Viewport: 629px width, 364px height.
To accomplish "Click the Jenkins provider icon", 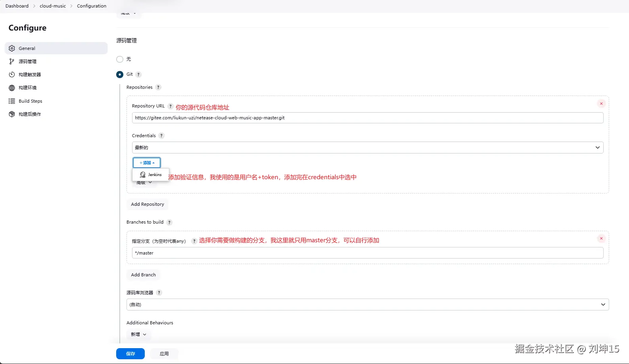I will click(x=143, y=174).
